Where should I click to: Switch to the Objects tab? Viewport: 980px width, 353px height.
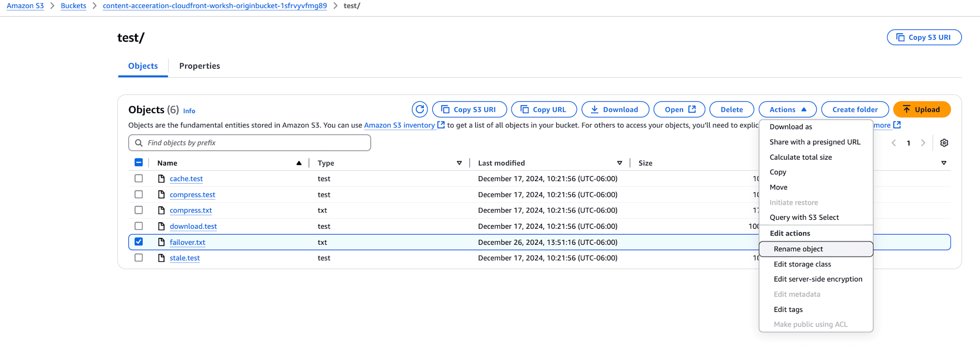(143, 66)
